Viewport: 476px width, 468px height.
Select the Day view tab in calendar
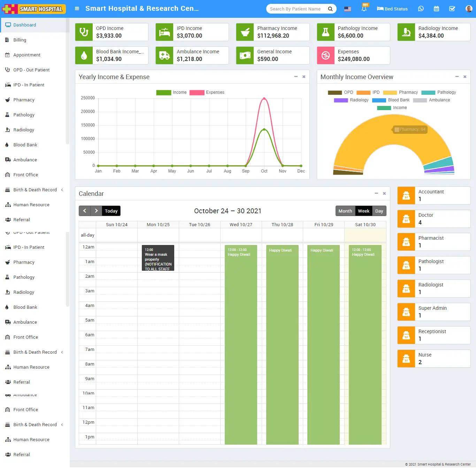click(x=379, y=211)
